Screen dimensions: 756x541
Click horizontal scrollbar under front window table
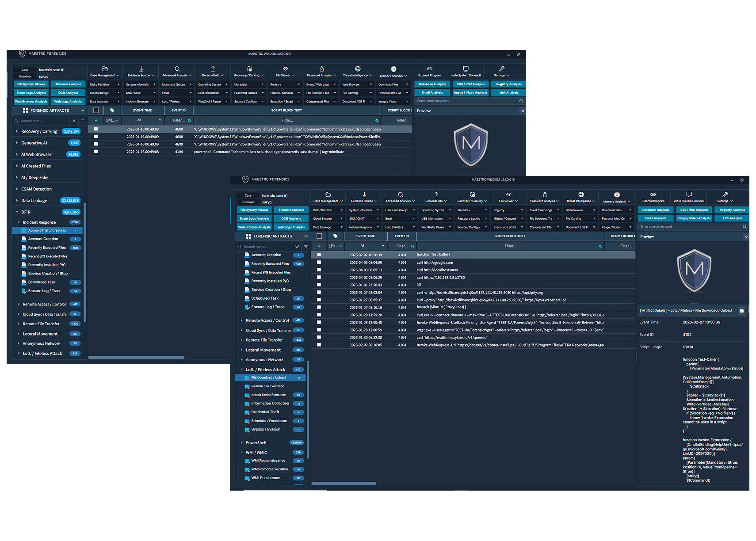pyautogui.click(x=344, y=484)
